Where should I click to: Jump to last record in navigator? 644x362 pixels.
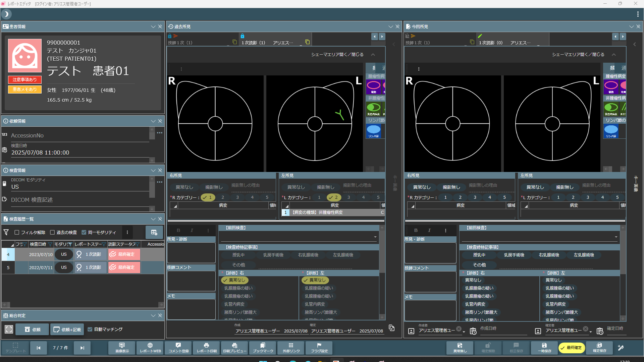(x=82, y=348)
